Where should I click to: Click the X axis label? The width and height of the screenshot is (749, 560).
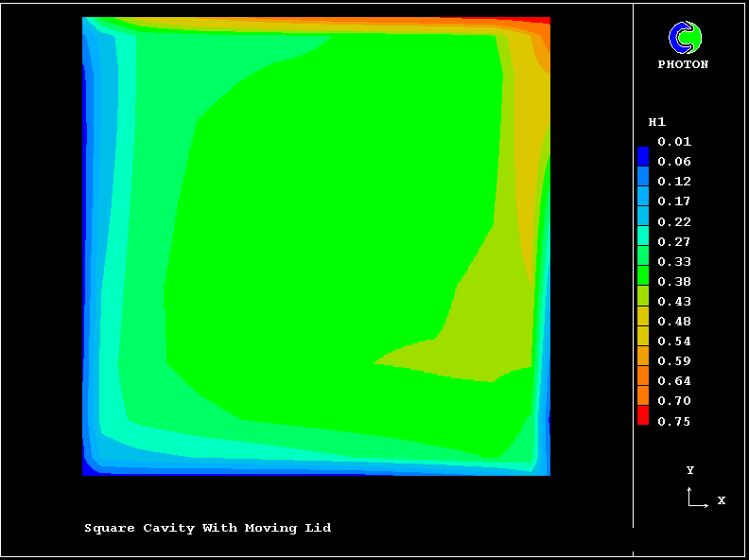click(x=721, y=500)
